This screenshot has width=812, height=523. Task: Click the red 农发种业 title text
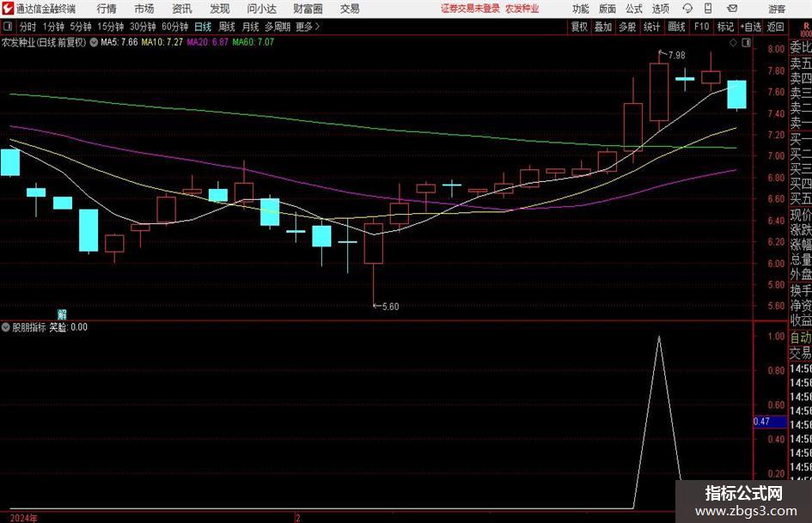[522, 9]
